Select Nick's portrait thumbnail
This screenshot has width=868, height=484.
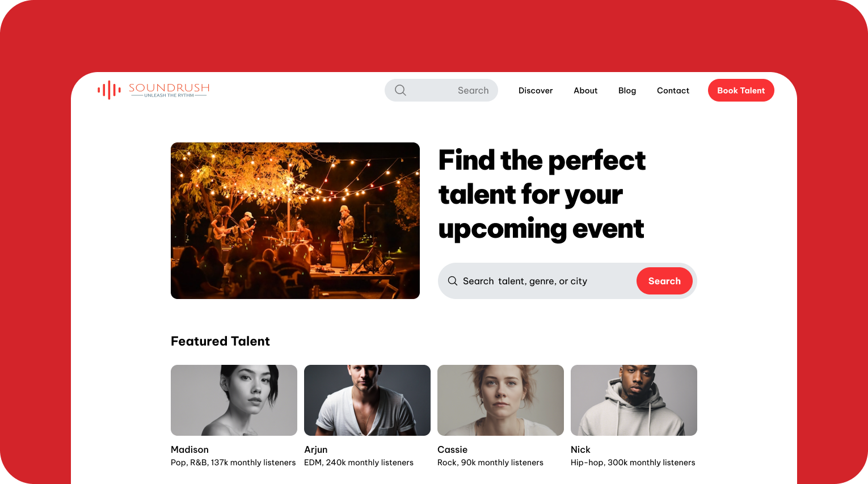click(634, 400)
